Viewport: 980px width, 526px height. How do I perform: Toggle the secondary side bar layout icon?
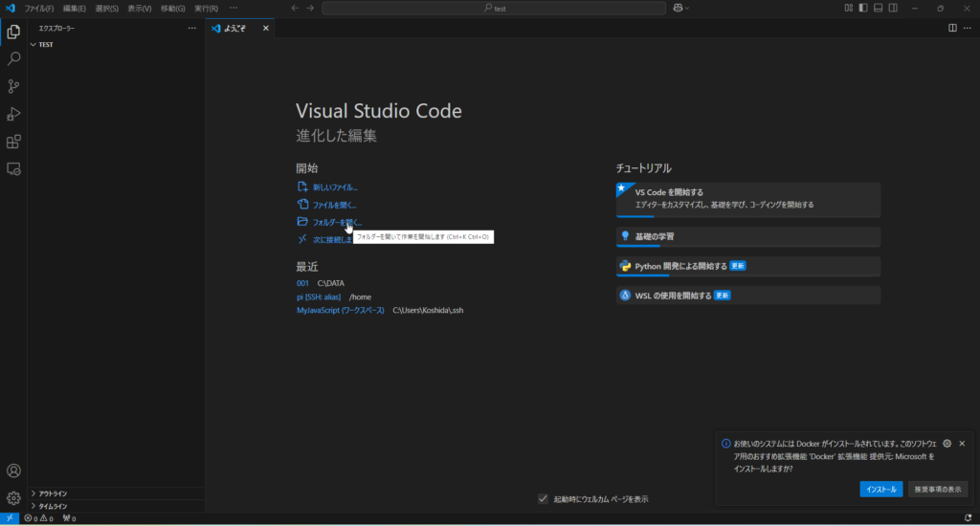[893, 8]
